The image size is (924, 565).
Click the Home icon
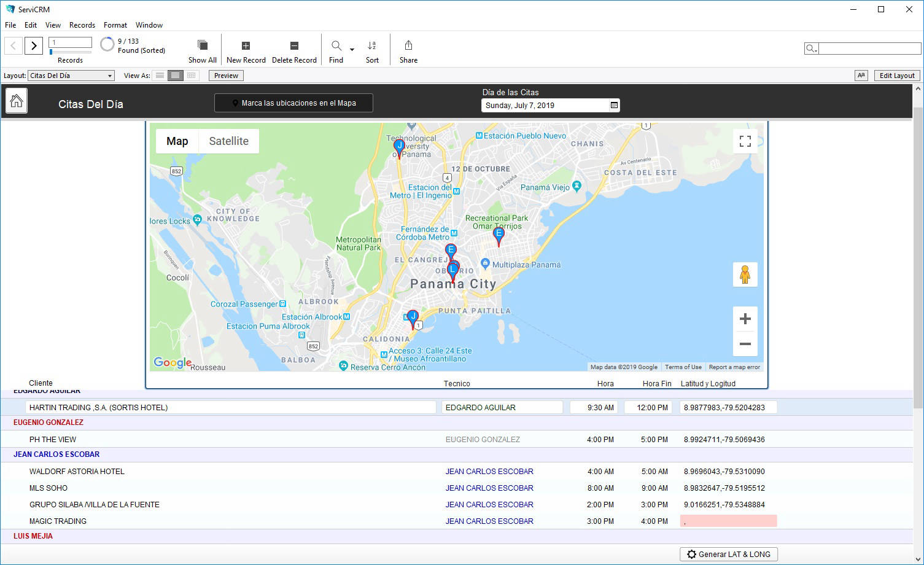[17, 101]
